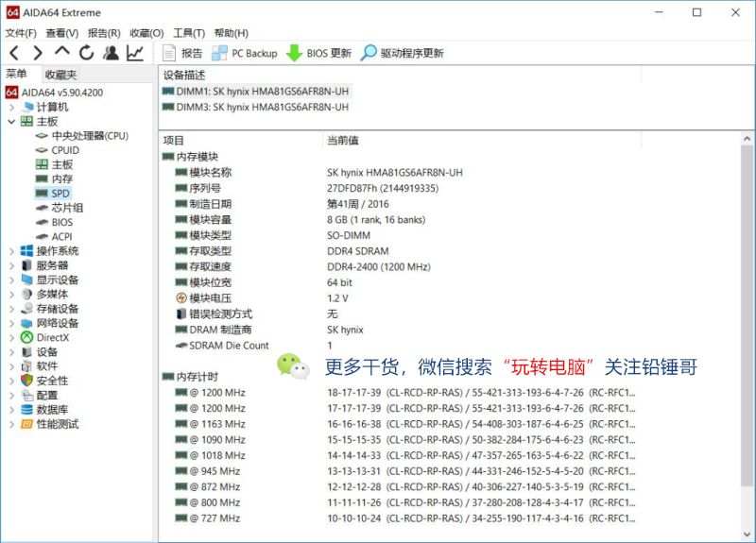Switch to the 菜单 tab
756x543 pixels.
coord(16,74)
